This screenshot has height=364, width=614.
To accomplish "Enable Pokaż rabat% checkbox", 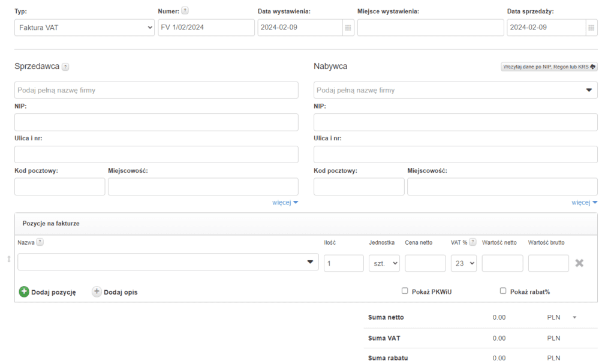I will pyautogui.click(x=503, y=291).
